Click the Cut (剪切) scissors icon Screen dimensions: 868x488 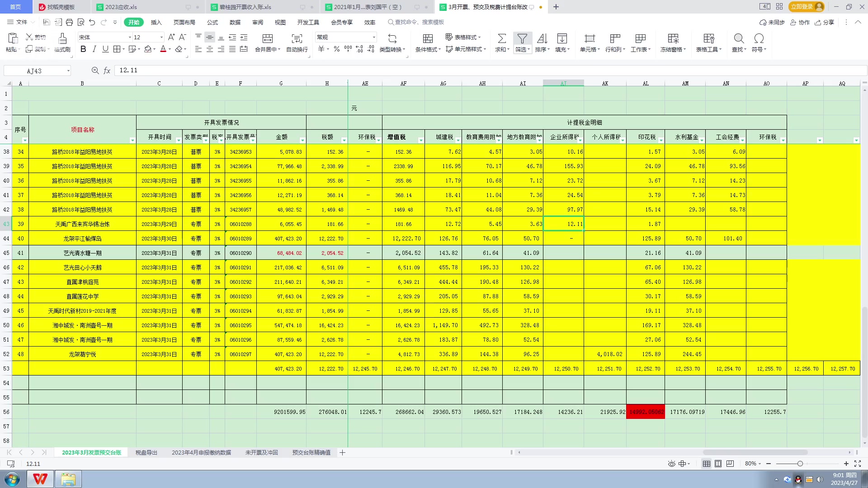coord(29,37)
